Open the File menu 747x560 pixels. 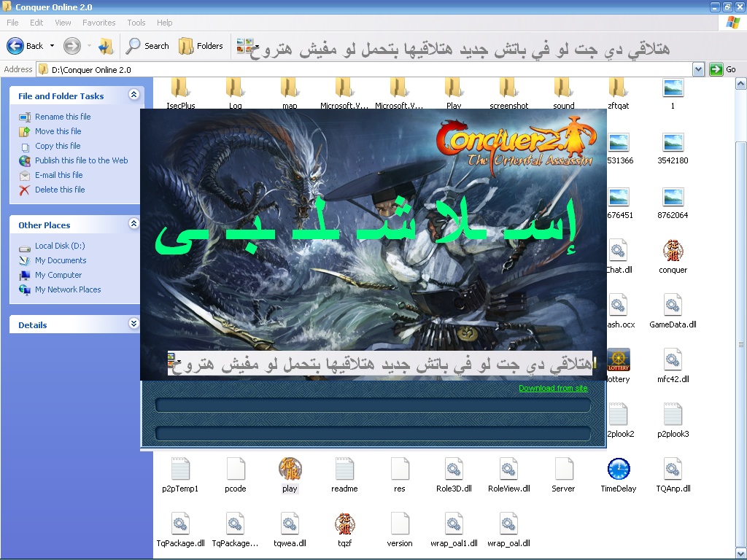pyautogui.click(x=12, y=23)
